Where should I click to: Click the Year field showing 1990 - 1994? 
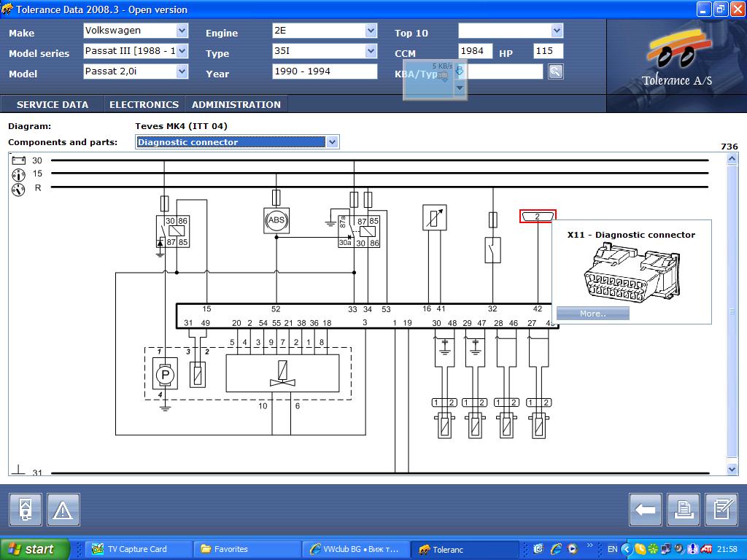(x=324, y=71)
